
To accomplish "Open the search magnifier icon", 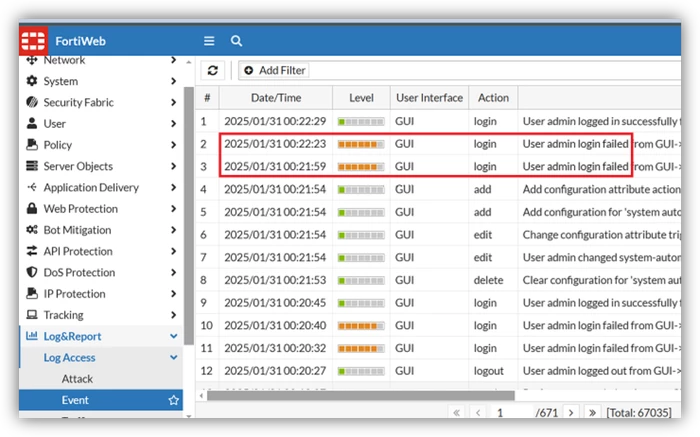I will click(236, 41).
